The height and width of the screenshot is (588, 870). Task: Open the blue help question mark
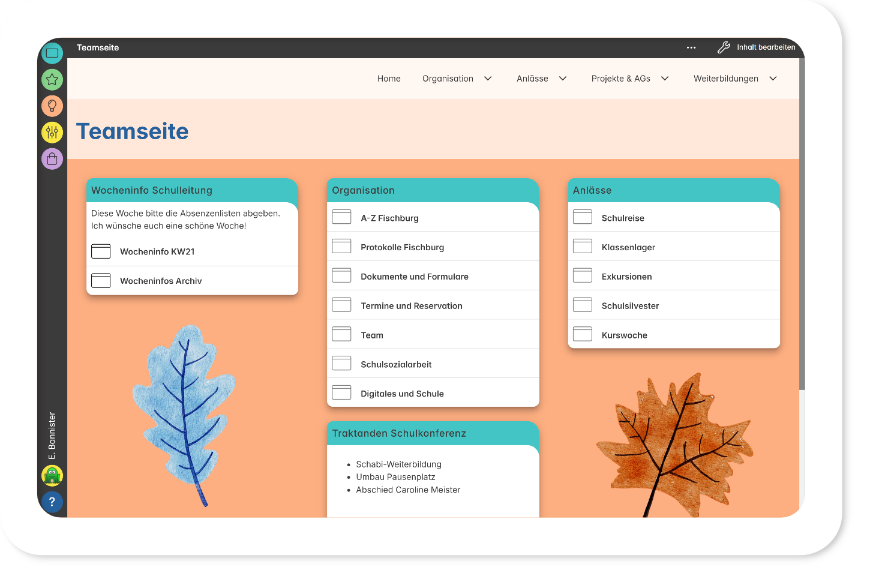[52, 502]
